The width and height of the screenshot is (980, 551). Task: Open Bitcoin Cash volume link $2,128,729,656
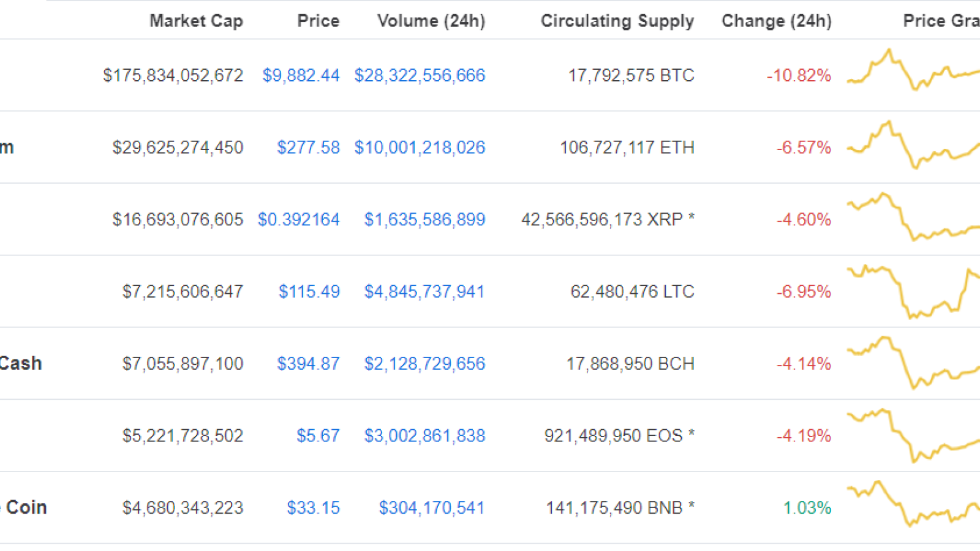(424, 364)
